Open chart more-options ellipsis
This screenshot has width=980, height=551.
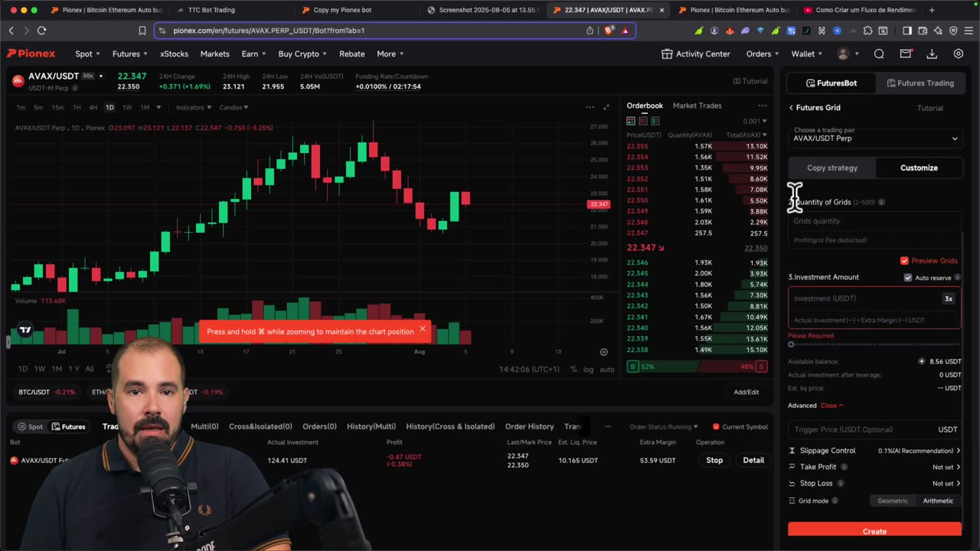pyautogui.click(x=590, y=107)
